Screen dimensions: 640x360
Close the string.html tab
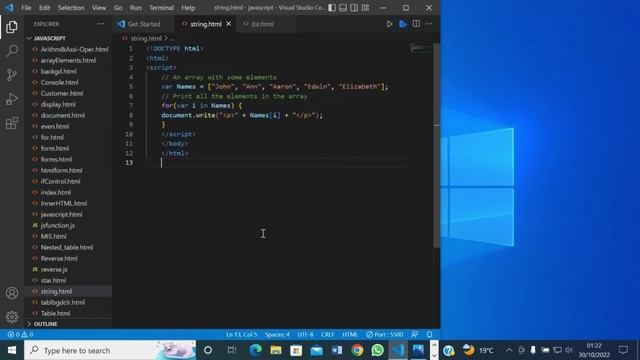click(229, 24)
